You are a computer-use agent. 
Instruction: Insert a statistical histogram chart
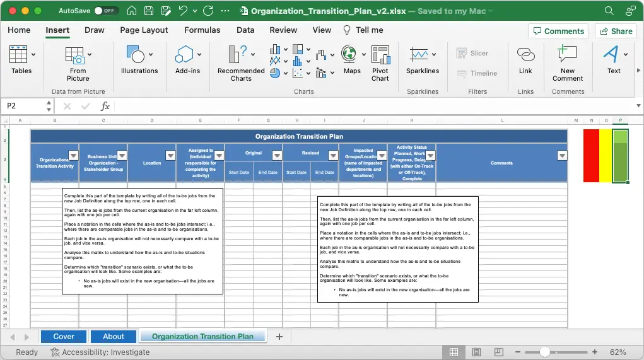(x=297, y=61)
